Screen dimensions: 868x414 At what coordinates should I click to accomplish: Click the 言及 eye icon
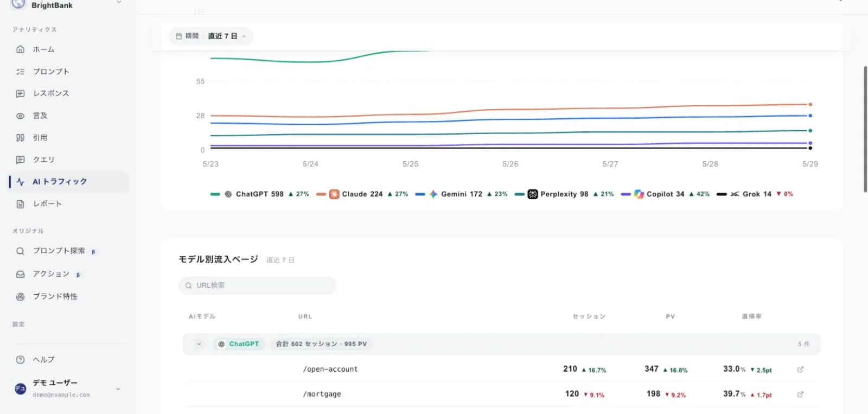[x=20, y=116]
